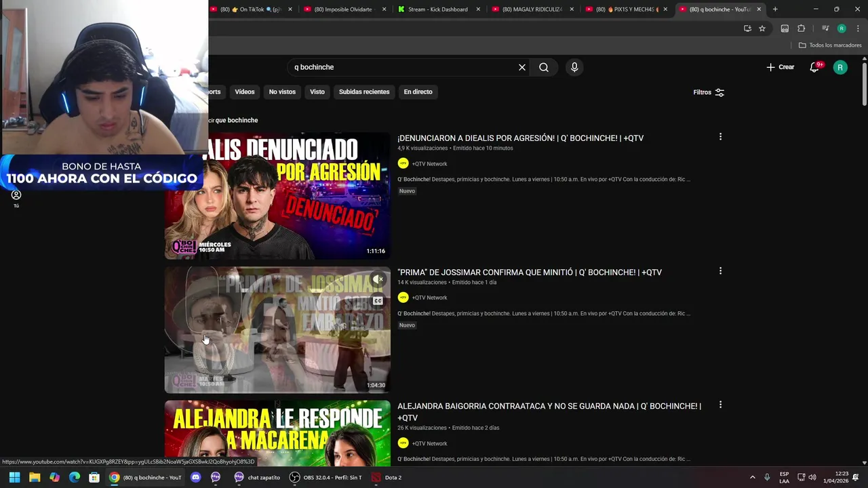Play the DENUNCIADO POR AGRESIÓN thumbnail
Screen dimensions: 868x488
coord(277,196)
